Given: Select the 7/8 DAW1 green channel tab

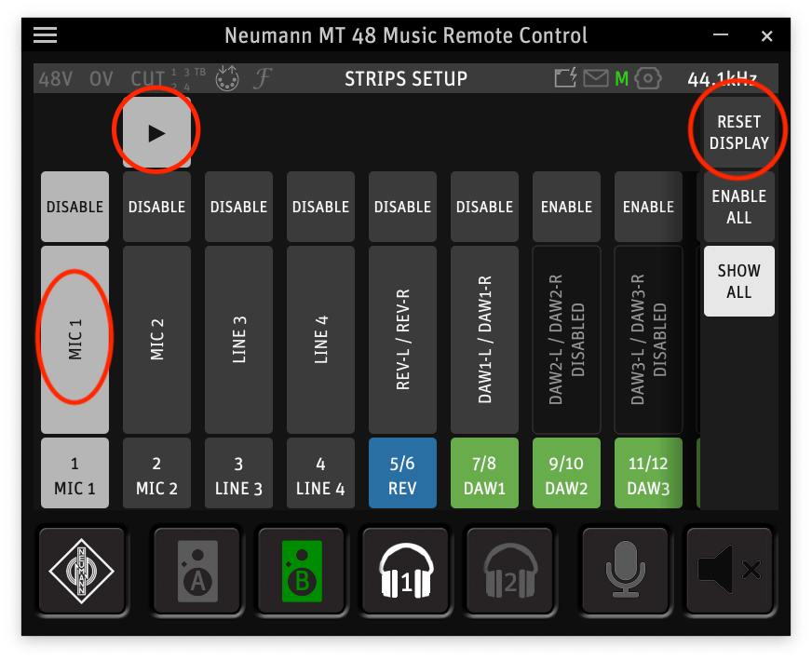Looking at the screenshot, I should click(484, 474).
